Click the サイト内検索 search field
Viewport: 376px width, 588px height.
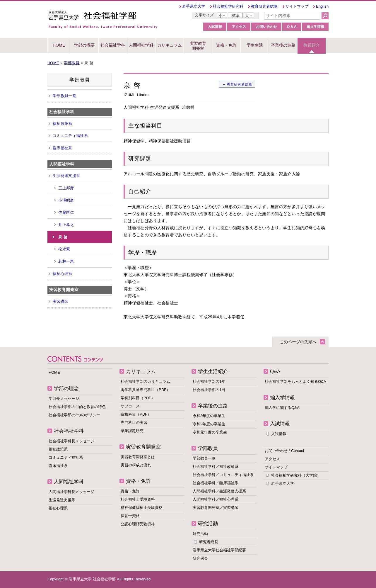coord(292,16)
